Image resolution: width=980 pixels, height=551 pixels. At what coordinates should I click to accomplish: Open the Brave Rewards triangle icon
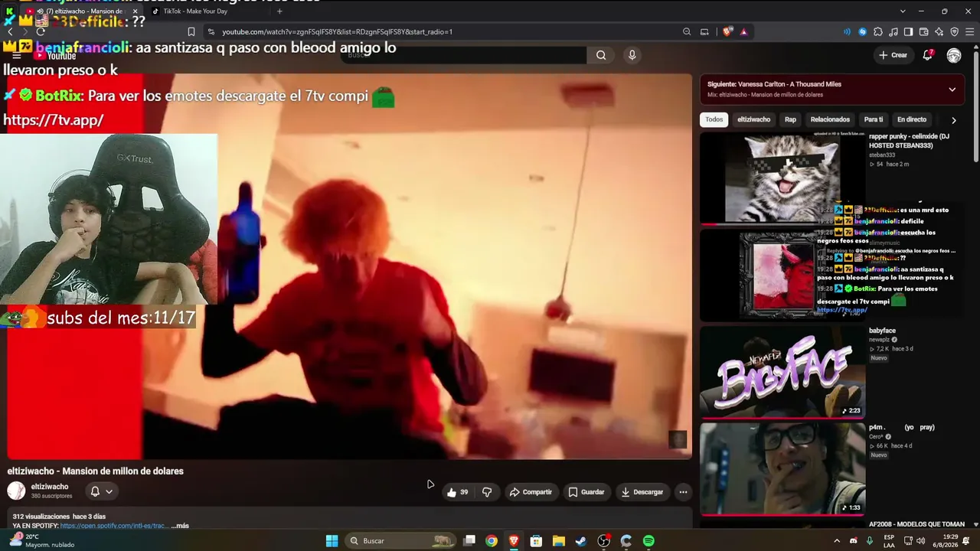[x=743, y=32]
